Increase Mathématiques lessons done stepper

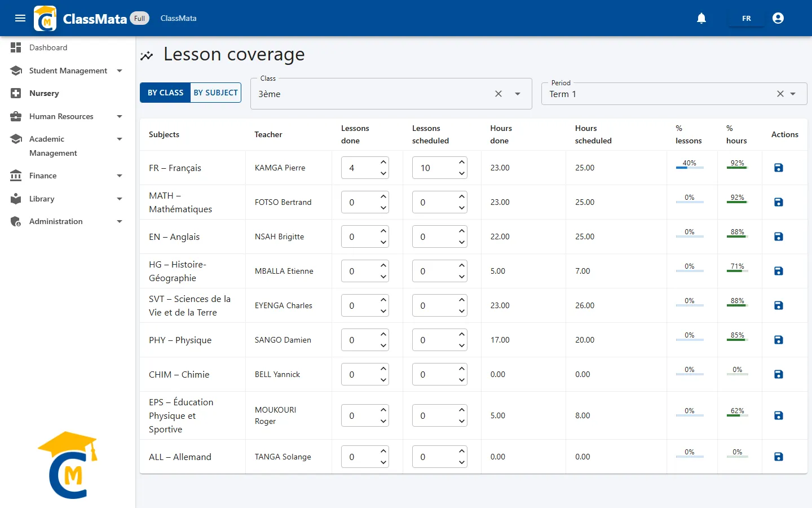point(383,196)
